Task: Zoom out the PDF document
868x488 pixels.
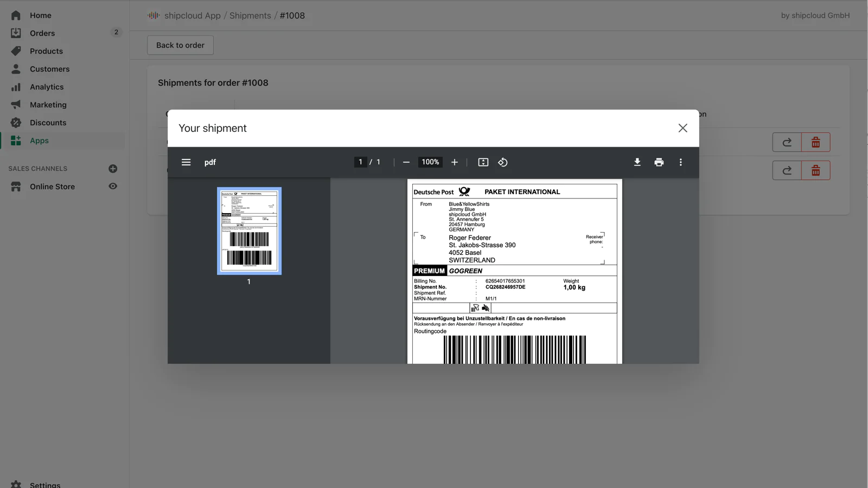Action: coord(406,162)
